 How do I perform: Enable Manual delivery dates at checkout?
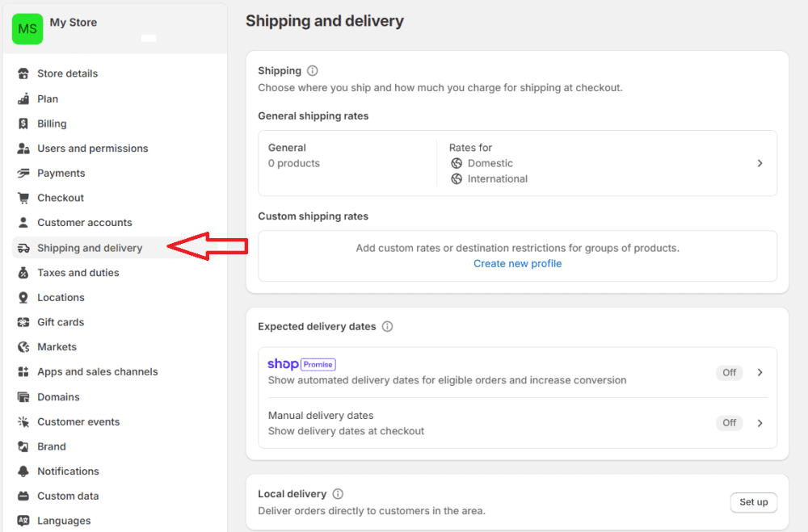click(729, 422)
